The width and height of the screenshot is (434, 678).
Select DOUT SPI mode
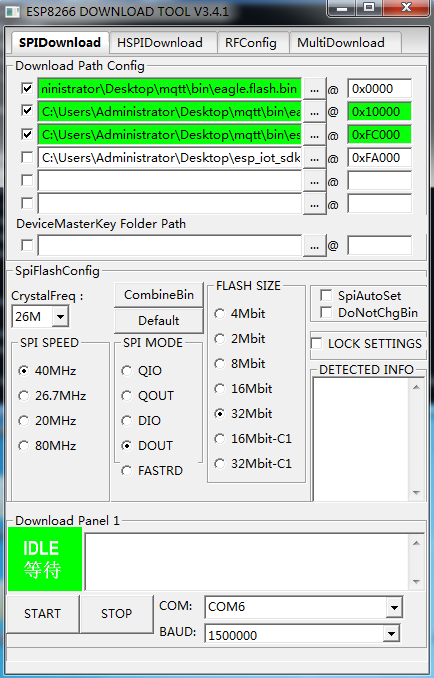[x=147, y=446]
